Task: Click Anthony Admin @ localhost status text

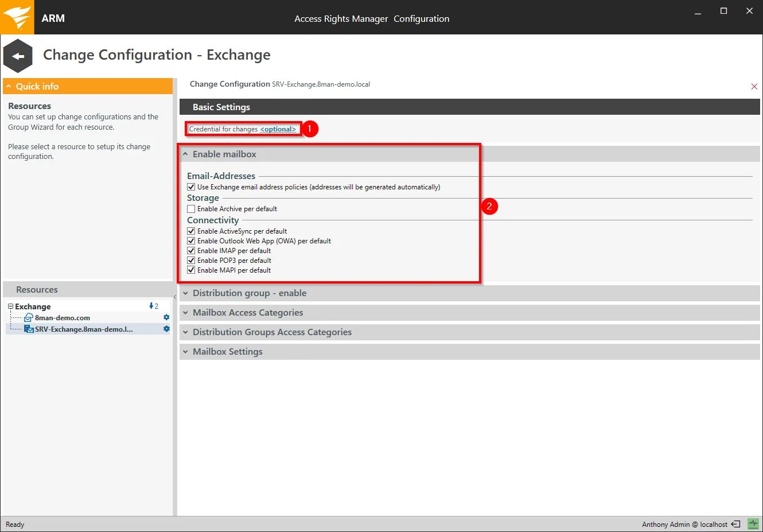Action: pos(684,524)
